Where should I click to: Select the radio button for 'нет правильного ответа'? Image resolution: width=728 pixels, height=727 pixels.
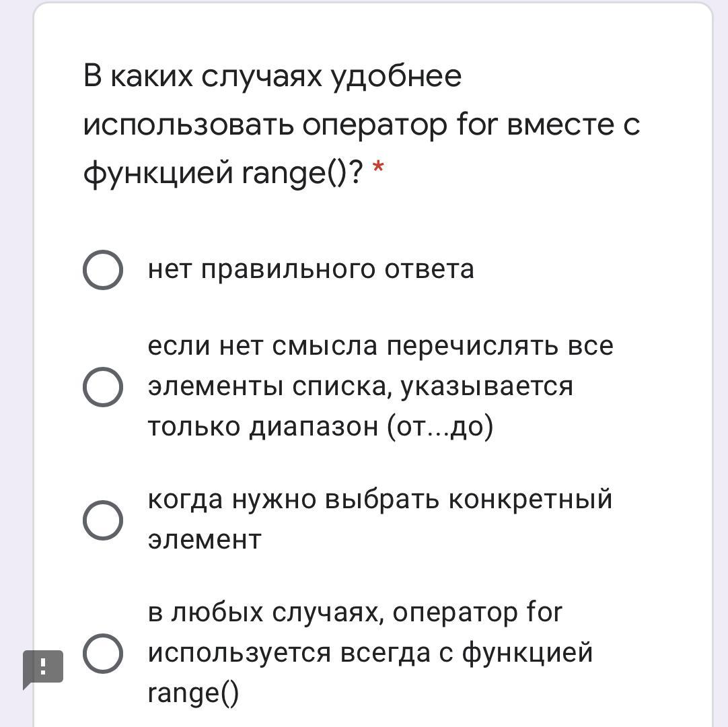click(103, 270)
